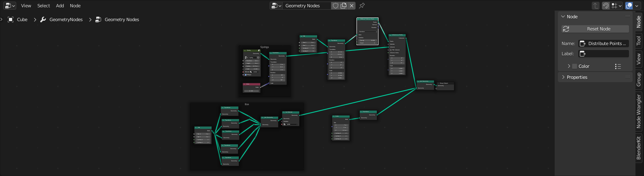Viewport: 644px width, 176px height.
Task: Open overlay options dropdown arrow
Action: (637, 6)
